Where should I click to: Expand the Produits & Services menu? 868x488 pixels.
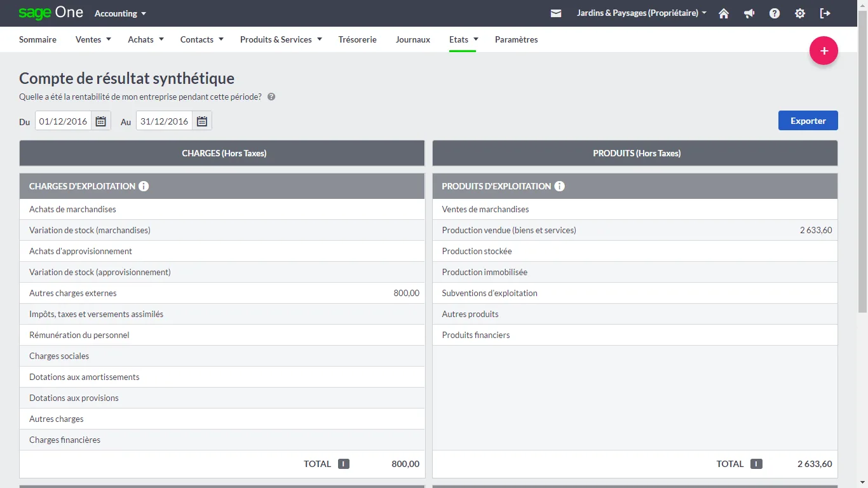[x=281, y=39]
